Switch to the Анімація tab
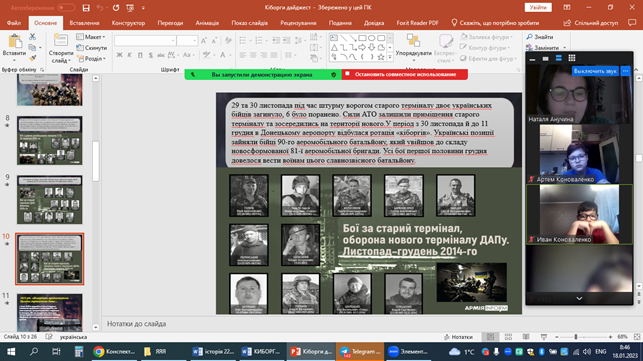This screenshot has height=361, width=643. [x=207, y=23]
